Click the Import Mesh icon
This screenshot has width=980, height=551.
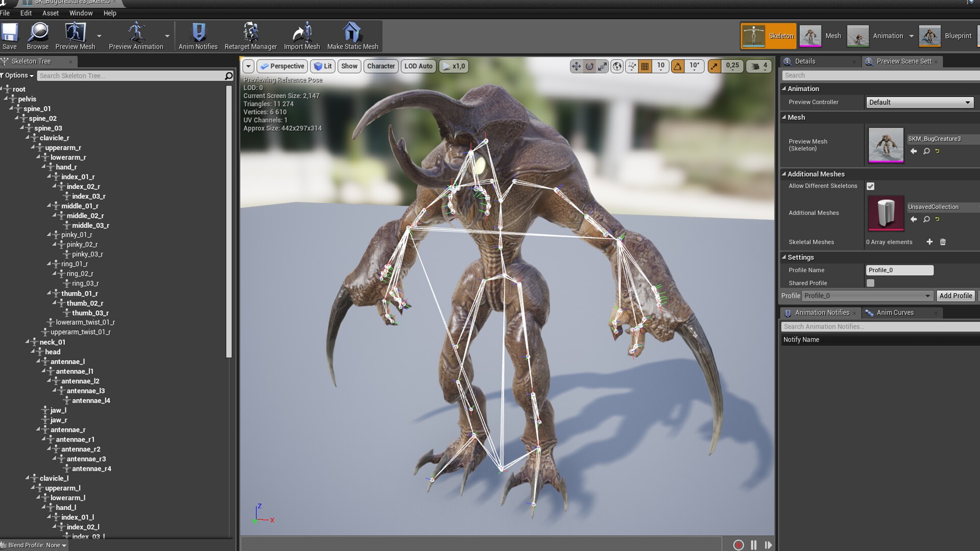pos(302,36)
